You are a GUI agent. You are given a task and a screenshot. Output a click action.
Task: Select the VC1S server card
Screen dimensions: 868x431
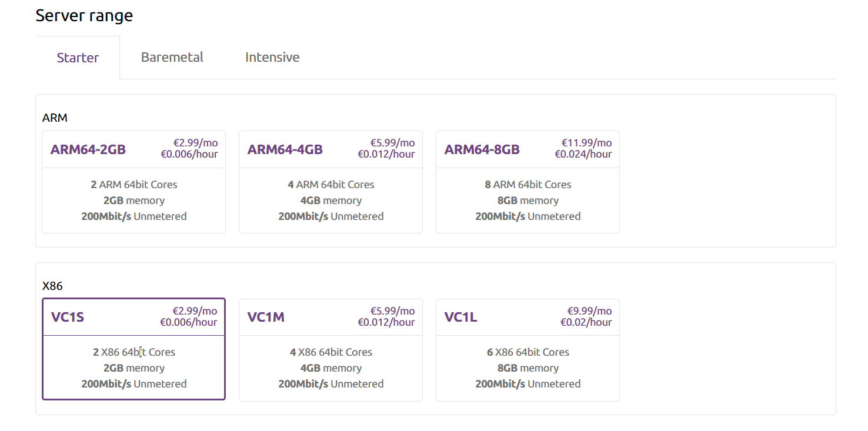[134, 349]
